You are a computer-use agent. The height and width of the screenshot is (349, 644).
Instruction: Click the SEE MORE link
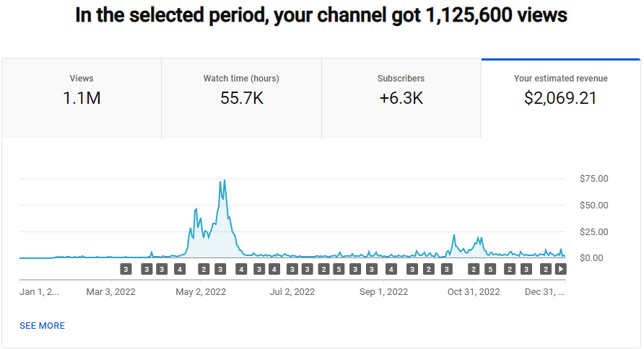click(x=43, y=326)
